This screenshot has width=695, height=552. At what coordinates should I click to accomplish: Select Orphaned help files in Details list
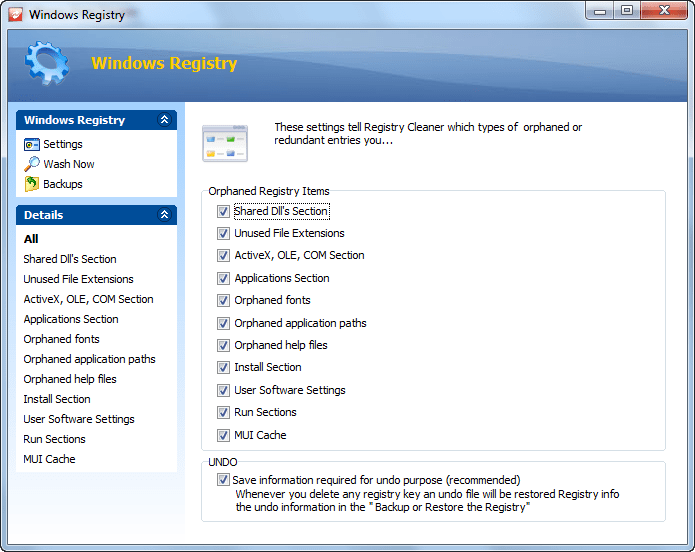click(x=70, y=379)
